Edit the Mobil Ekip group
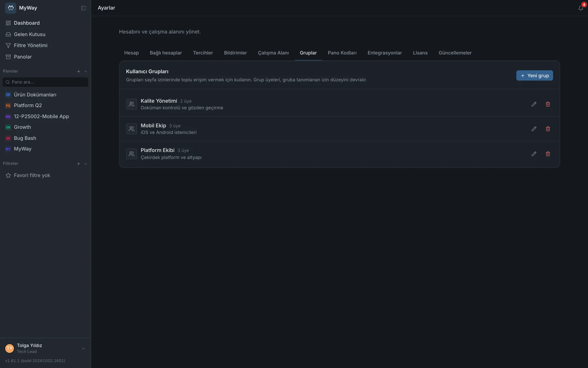The image size is (588, 368). pos(534,129)
